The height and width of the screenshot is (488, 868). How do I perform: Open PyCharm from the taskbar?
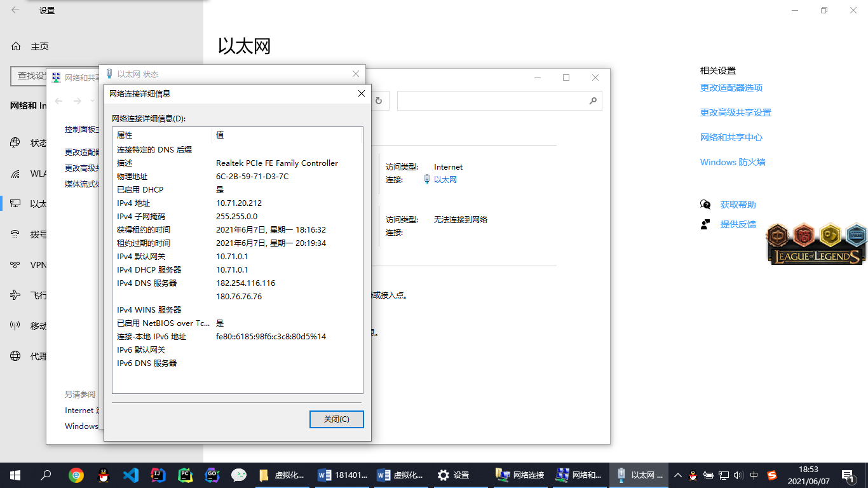click(185, 475)
